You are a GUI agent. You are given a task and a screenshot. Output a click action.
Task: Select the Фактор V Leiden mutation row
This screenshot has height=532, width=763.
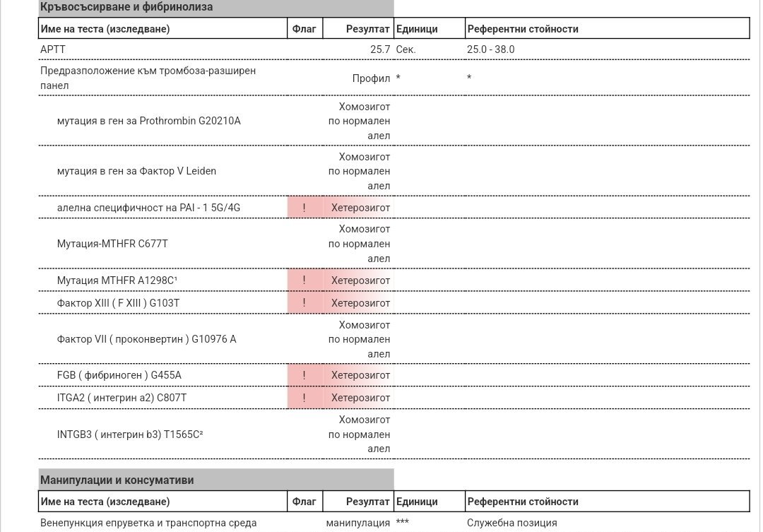tap(394, 171)
